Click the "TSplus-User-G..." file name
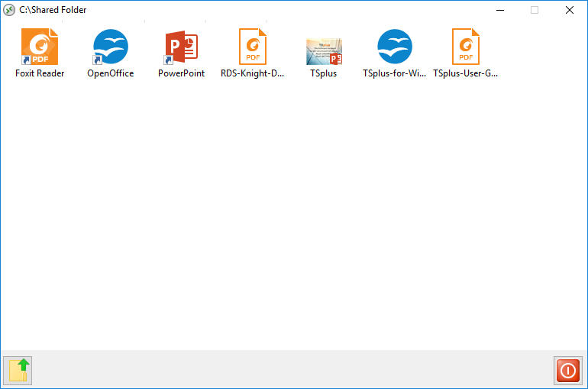The image size is (588, 389). coord(465,73)
